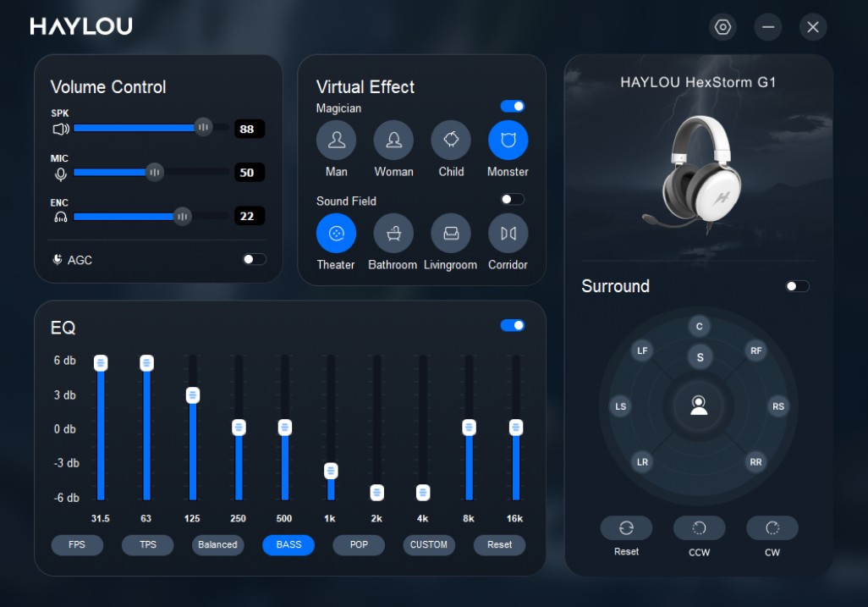This screenshot has height=607, width=868.
Task: Reset the equalizer settings
Action: coord(499,545)
